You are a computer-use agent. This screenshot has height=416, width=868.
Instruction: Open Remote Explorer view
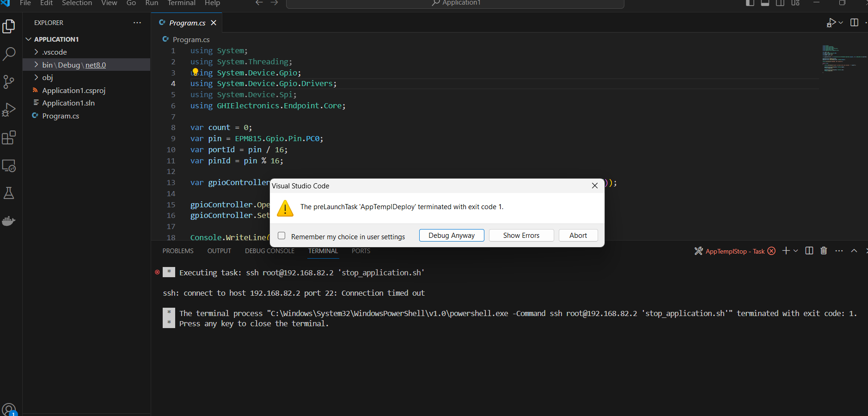(x=9, y=165)
